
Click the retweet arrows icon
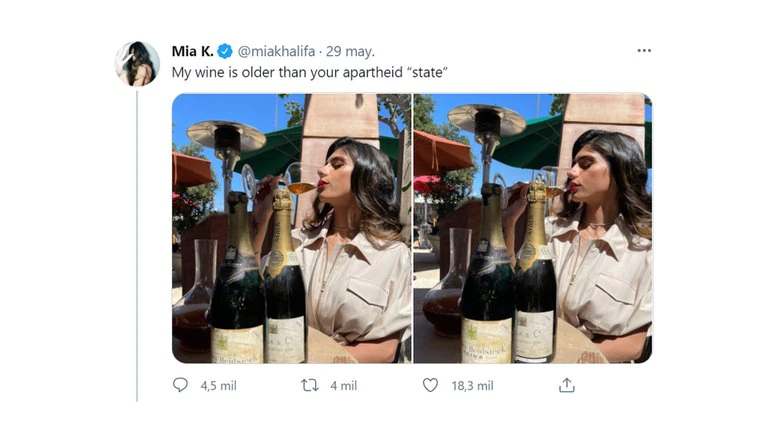[x=309, y=385]
